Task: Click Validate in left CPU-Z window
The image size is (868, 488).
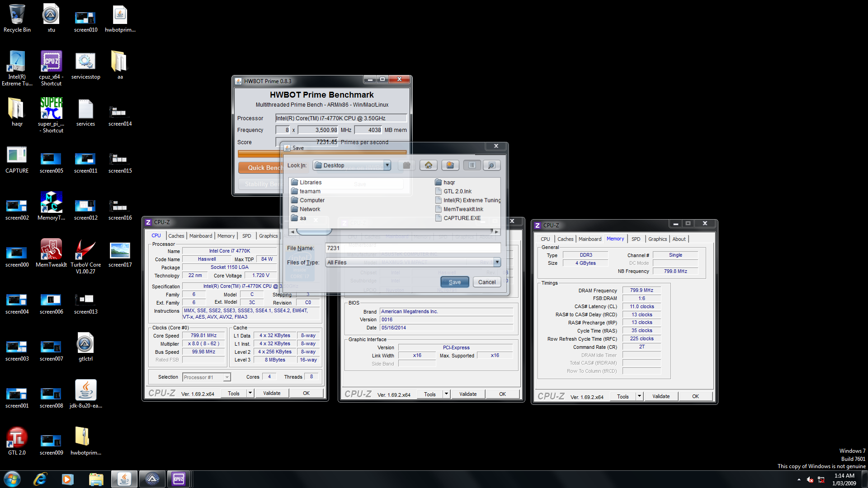Action: (x=272, y=393)
